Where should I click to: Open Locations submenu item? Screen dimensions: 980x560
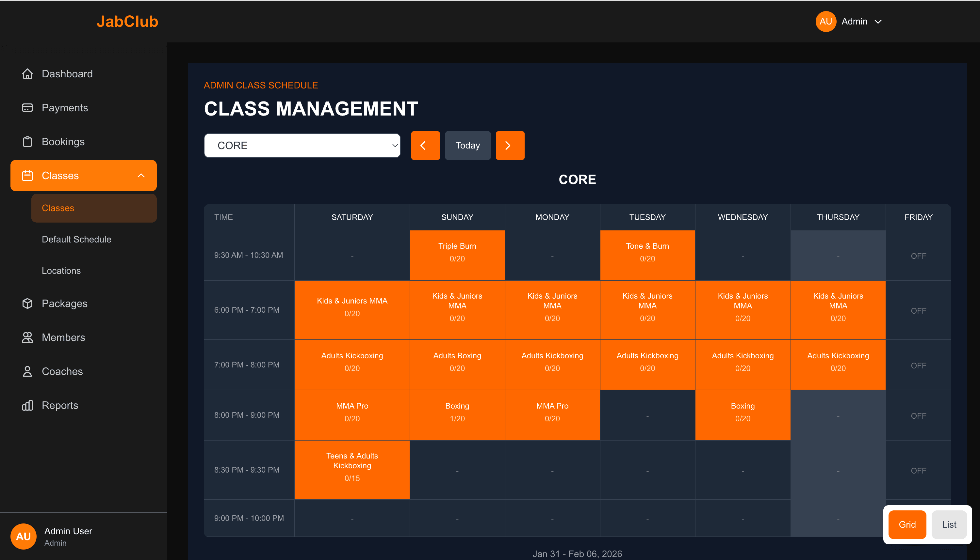click(x=61, y=271)
